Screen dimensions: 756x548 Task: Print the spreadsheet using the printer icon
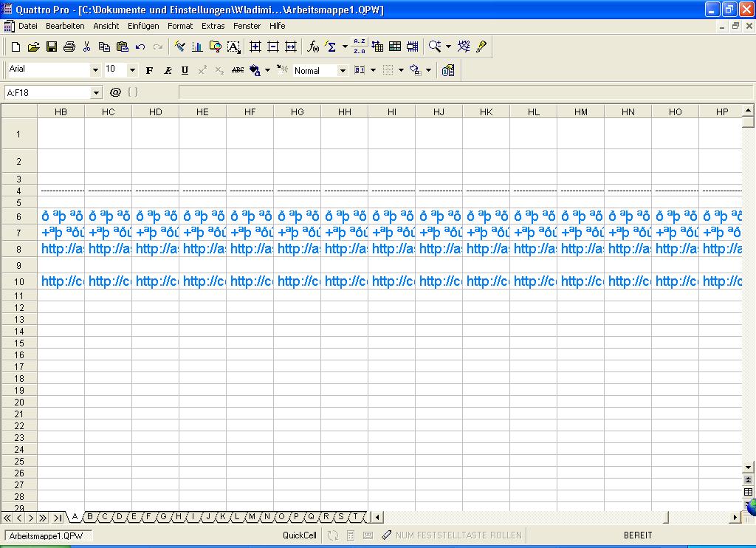pos(69,47)
